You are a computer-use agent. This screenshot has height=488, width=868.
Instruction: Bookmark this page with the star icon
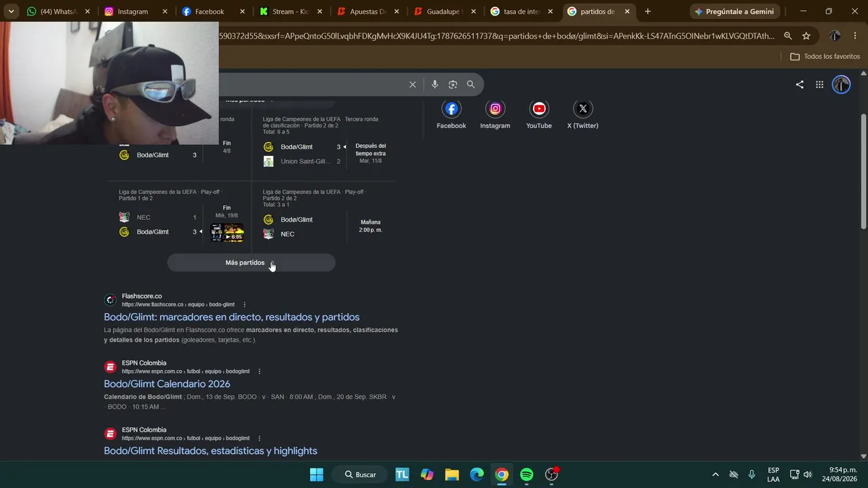[x=806, y=36]
